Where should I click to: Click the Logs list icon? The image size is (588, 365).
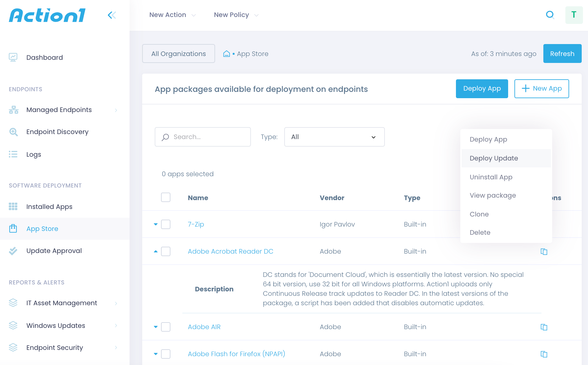(13, 154)
